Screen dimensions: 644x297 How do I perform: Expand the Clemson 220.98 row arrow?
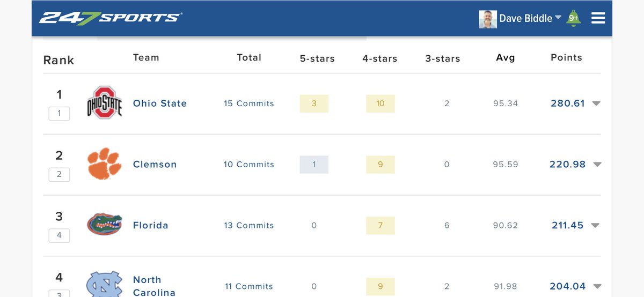pyautogui.click(x=597, y=165)
